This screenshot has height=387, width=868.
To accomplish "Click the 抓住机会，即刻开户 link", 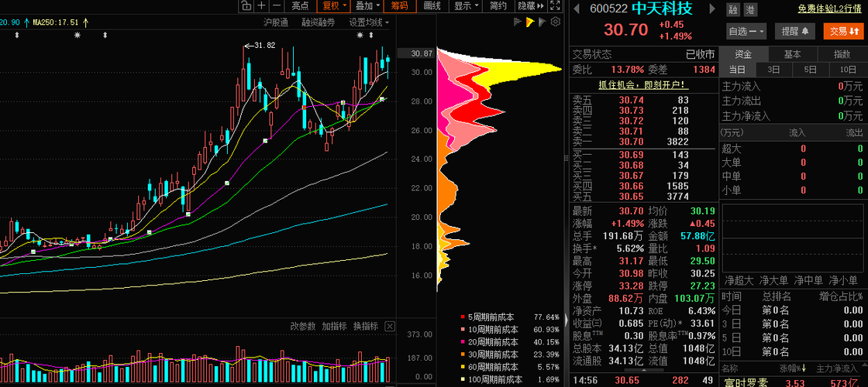I will 644,84.
